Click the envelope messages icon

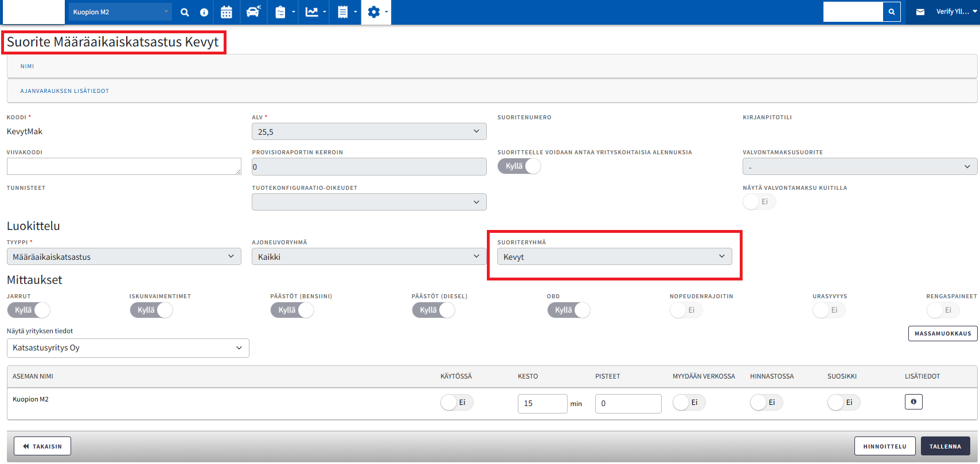920,12
